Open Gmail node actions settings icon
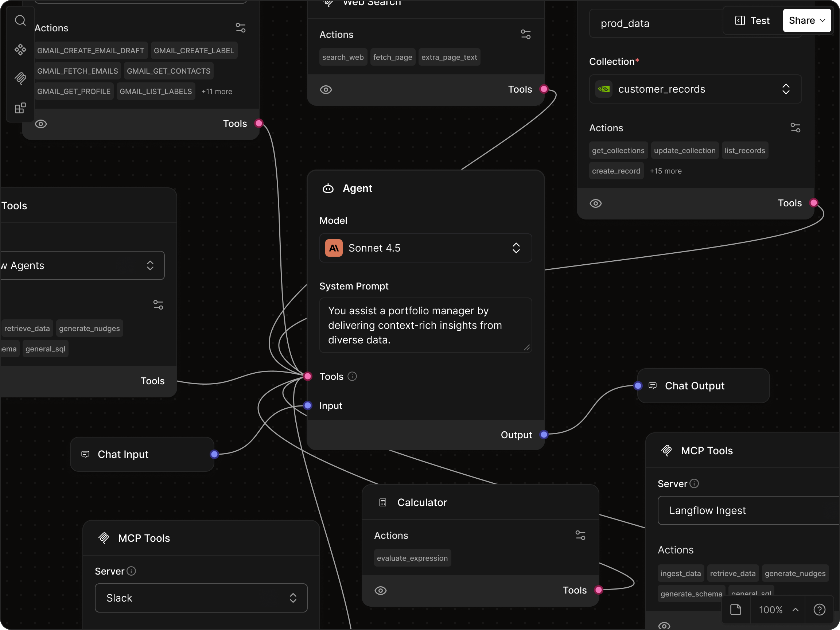The image size is (840, 630). point(241,28)
